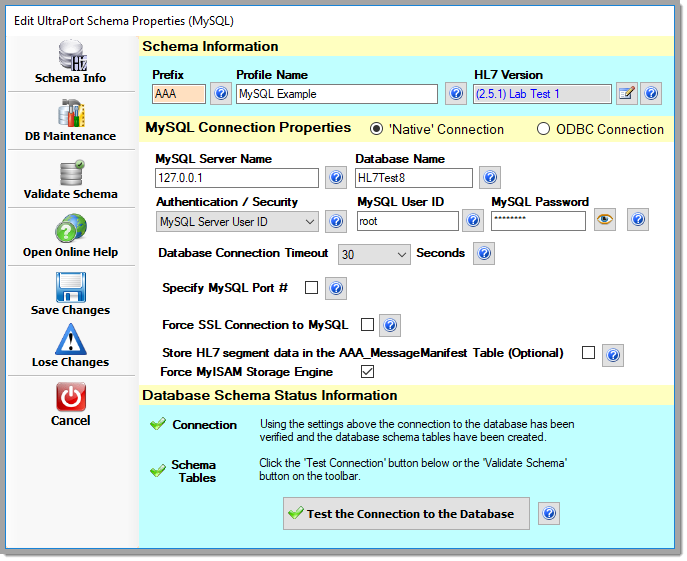Open help for Force SSL Connection
This screenshot has width=687, height=561.
[x=390, y=325]
